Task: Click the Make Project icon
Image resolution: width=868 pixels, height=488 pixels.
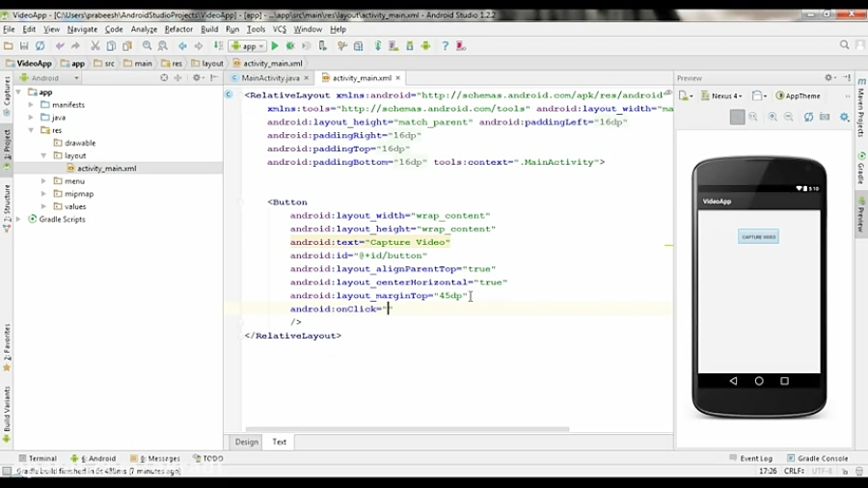Action: tap(219, 46)
